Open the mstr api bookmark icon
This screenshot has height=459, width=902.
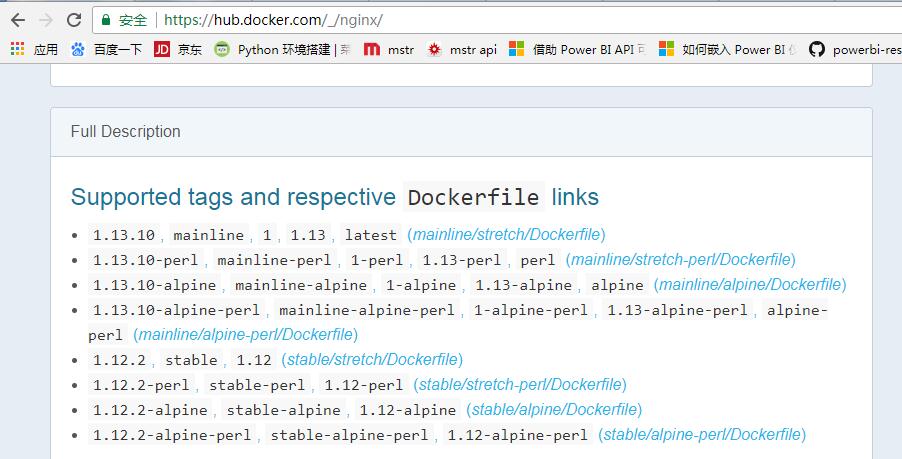coord(434,49)
